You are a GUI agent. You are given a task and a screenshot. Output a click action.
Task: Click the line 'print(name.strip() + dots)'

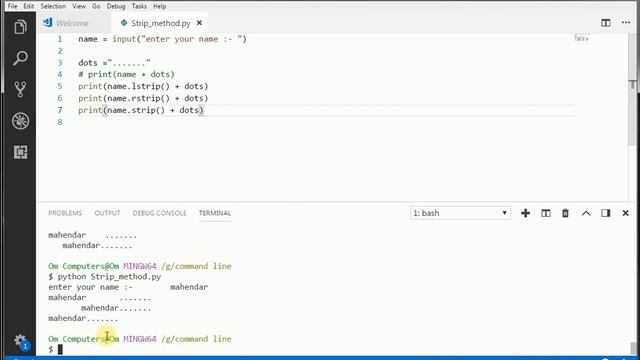point(141,110)
